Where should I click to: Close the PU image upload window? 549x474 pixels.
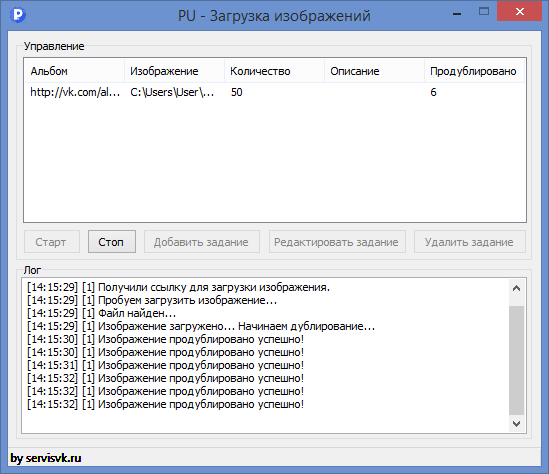click(x=520, y=12)
